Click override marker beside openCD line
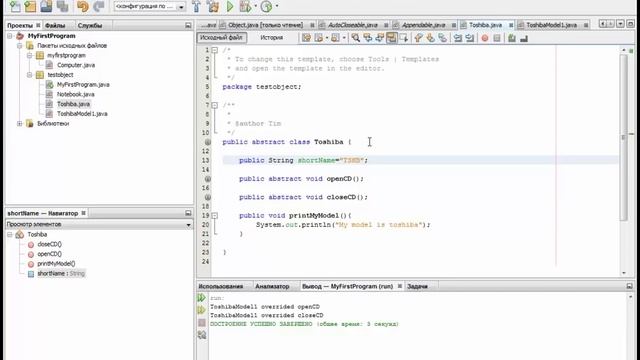Viewport: 640px width, 360px height. click(x=207, y=179)
